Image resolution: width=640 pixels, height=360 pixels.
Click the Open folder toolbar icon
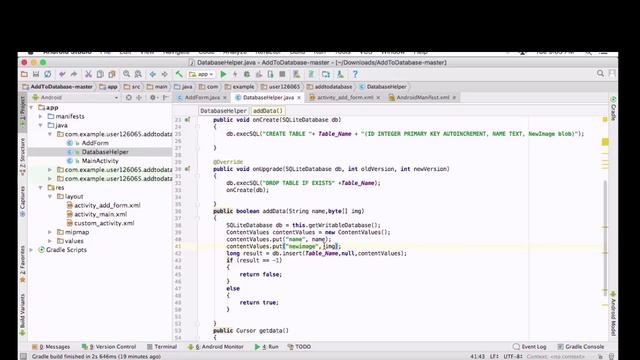(24, 74)
